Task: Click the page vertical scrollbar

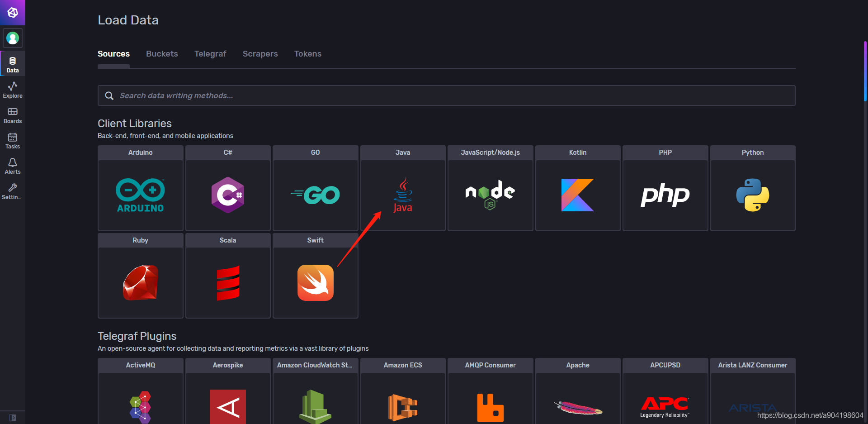Action: click(x=865, y=71)
